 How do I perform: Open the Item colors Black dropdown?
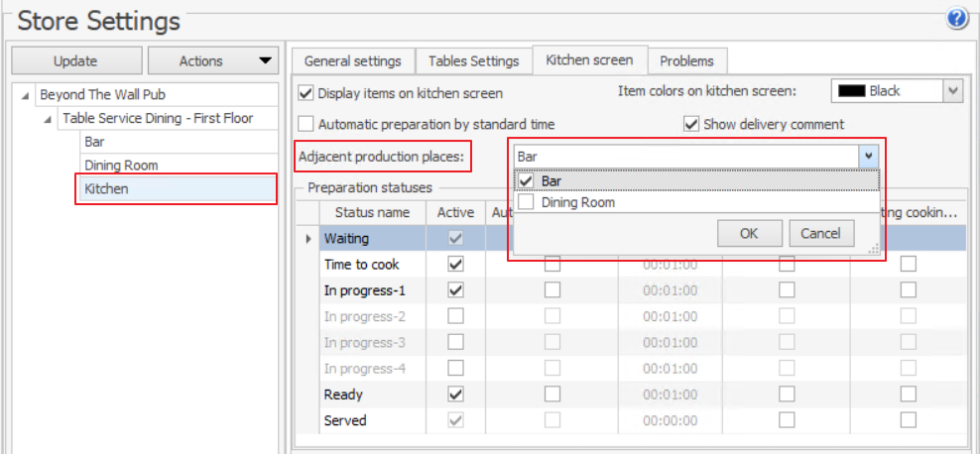(x=952, y=91)
